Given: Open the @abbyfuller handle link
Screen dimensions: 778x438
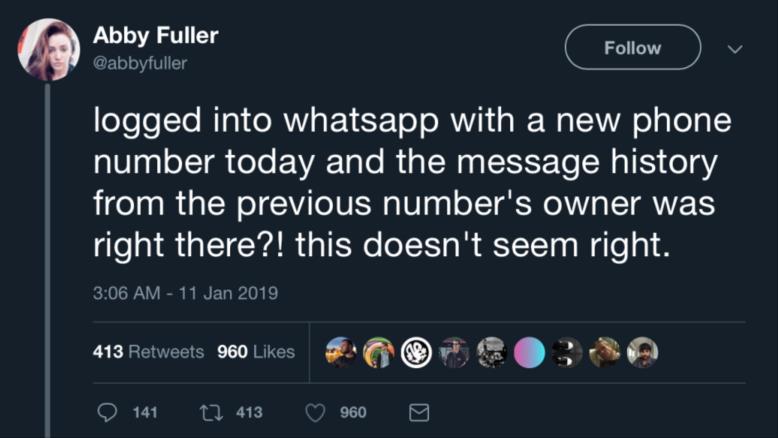Looking at the screenshot, I should pyautogui.click(x=140, y=63).
